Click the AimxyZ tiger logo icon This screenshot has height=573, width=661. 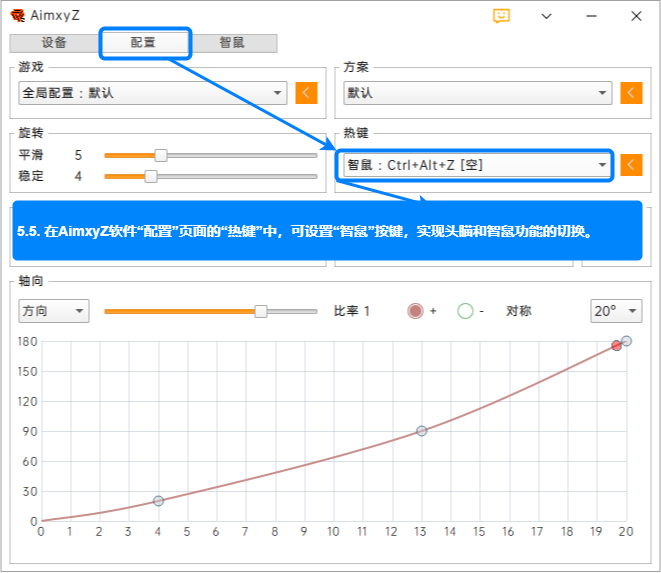pos(18,16)
